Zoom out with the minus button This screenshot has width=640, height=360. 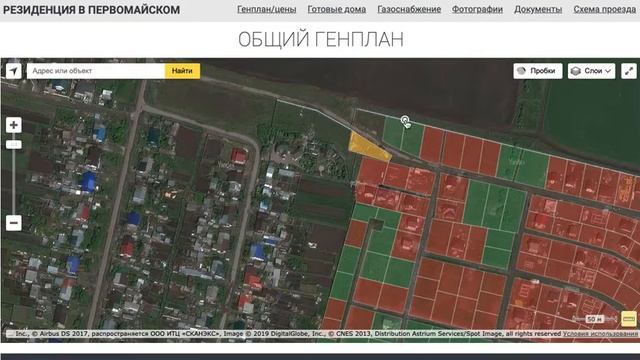[x=13, y=223]
